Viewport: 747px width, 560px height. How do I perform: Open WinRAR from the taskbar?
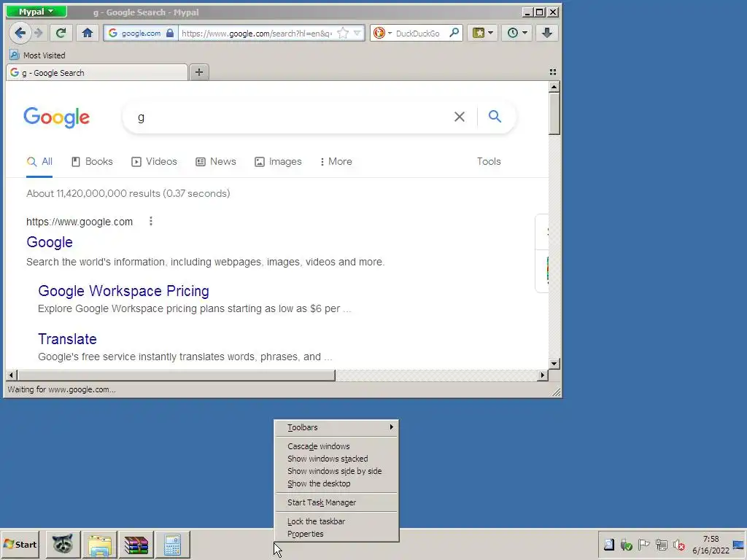pos(136,544)
